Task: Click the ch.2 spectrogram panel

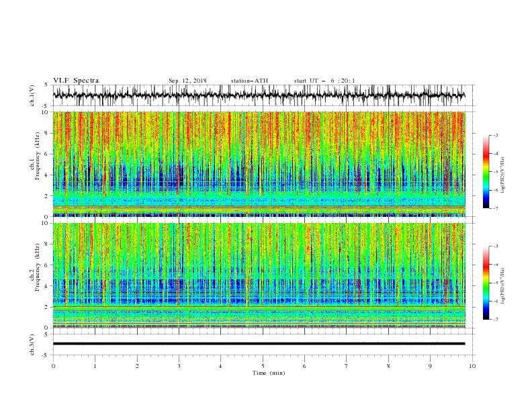Action: click(259, 275)
